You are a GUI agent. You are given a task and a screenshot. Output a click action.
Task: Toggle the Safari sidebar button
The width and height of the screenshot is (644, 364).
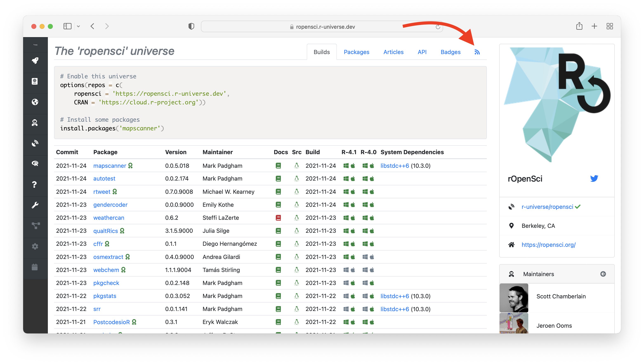[x=67, y=26]
